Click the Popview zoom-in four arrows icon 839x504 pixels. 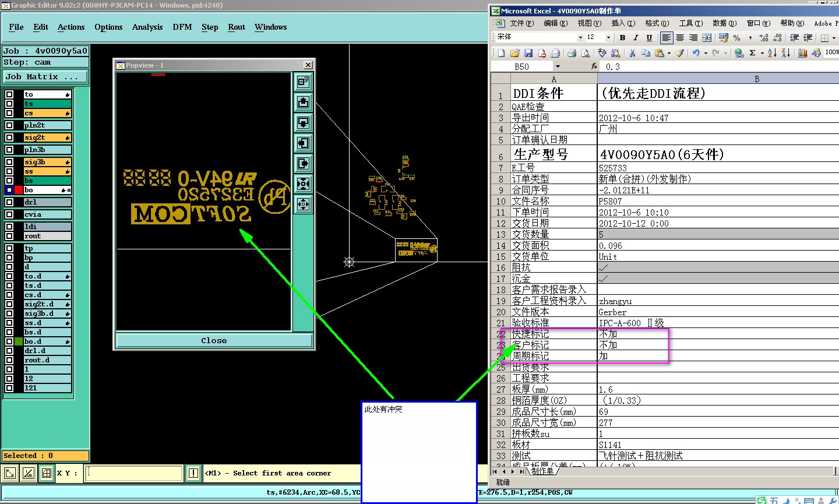tap(303, 184)
